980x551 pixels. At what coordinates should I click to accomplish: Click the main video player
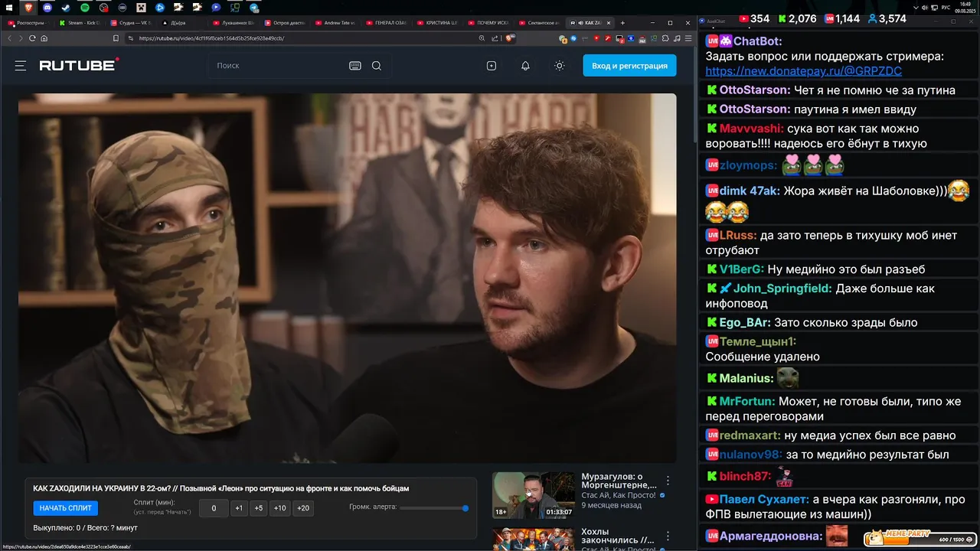347,278
